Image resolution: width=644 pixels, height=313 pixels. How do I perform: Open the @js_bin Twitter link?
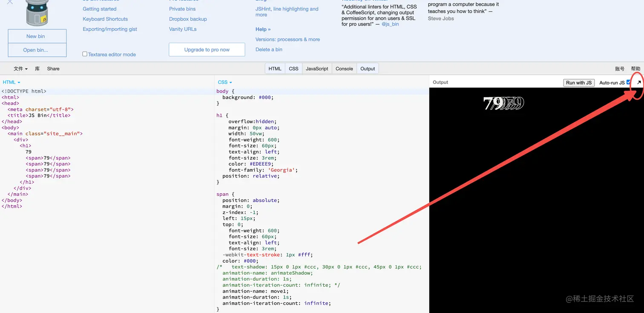(x=390, y=24)
